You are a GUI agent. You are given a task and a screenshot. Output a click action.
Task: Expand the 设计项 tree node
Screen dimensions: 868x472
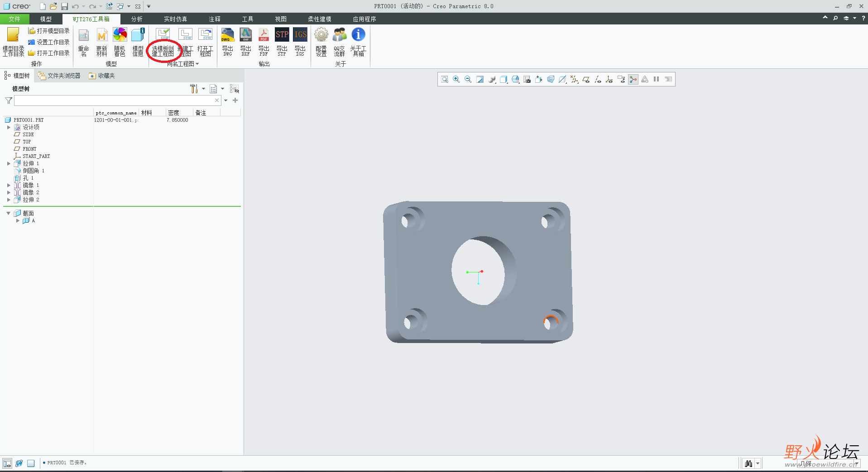pyautogui.click(x=9, y=127)
